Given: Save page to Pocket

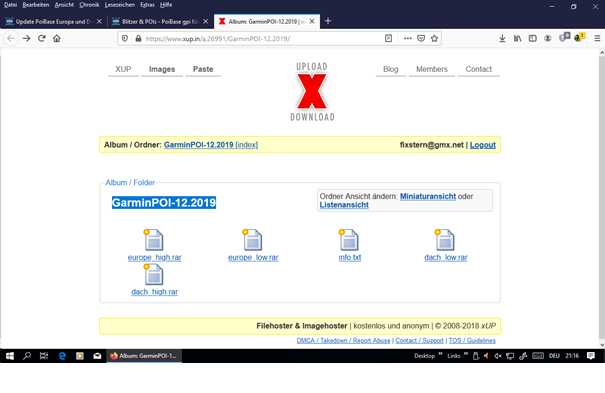Looking at the screenshot, I should click(421, 38).
